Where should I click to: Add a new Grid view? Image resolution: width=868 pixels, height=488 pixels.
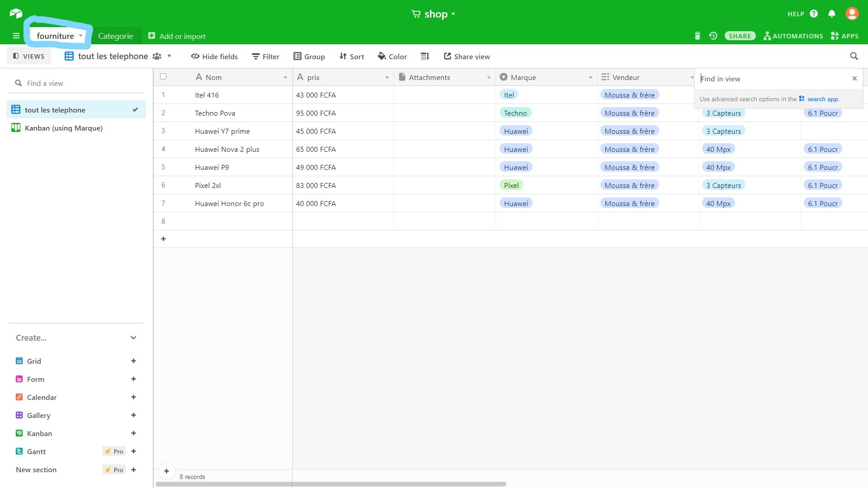tap(133, 361)
